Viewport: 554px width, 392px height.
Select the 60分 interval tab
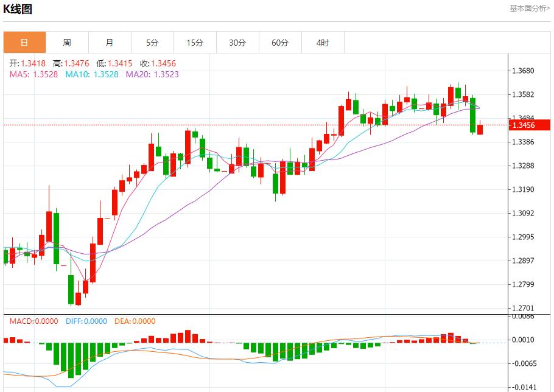(x=280, y=43)
